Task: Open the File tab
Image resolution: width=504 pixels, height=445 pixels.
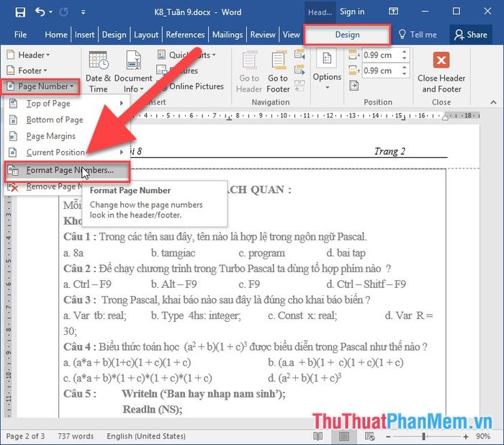Action: [x=20, y=35]
